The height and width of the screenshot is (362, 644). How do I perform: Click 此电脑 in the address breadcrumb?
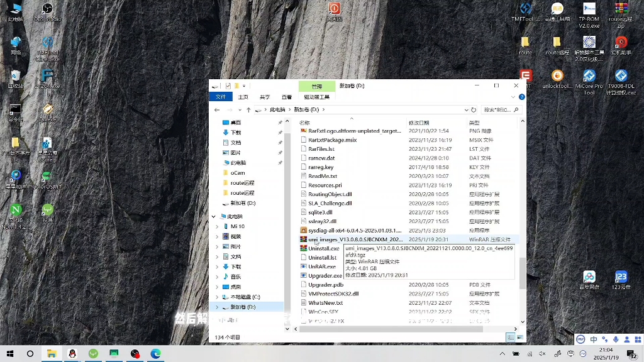click(277, 109)
